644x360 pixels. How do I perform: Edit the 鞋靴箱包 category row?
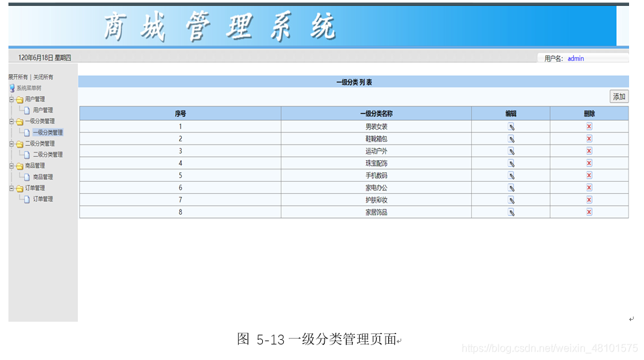(x=511, y=139)
